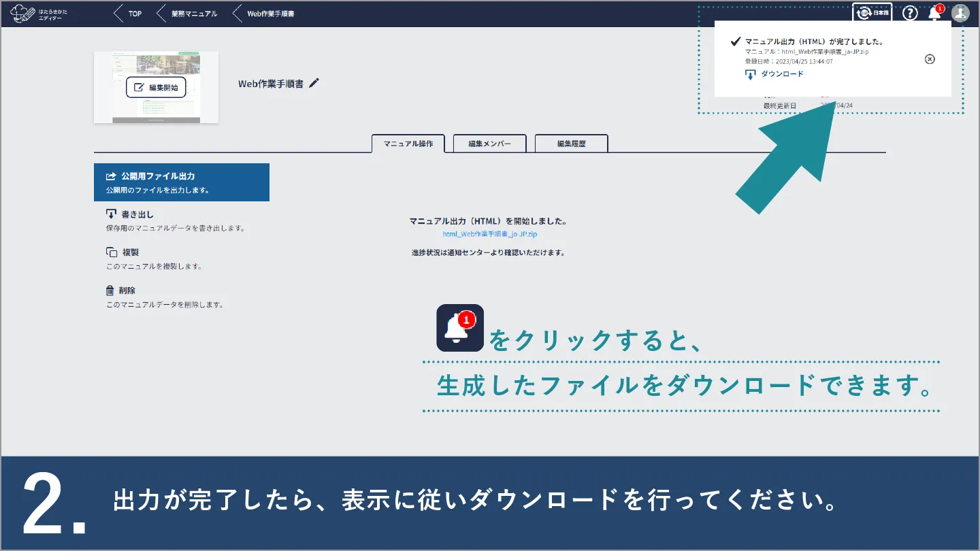
Task: Open html_Web作業手順書_ja-JP.zip link in center
Action: point(490,234)
